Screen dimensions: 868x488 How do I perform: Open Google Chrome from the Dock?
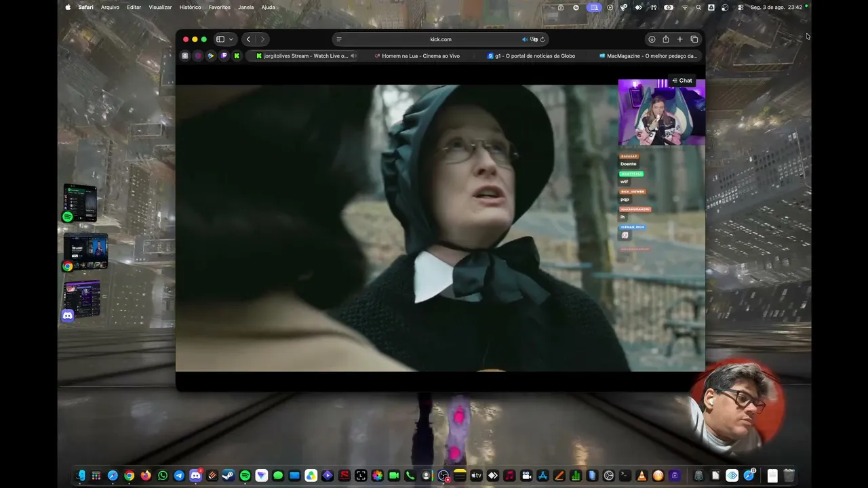[x=130, y=476]
